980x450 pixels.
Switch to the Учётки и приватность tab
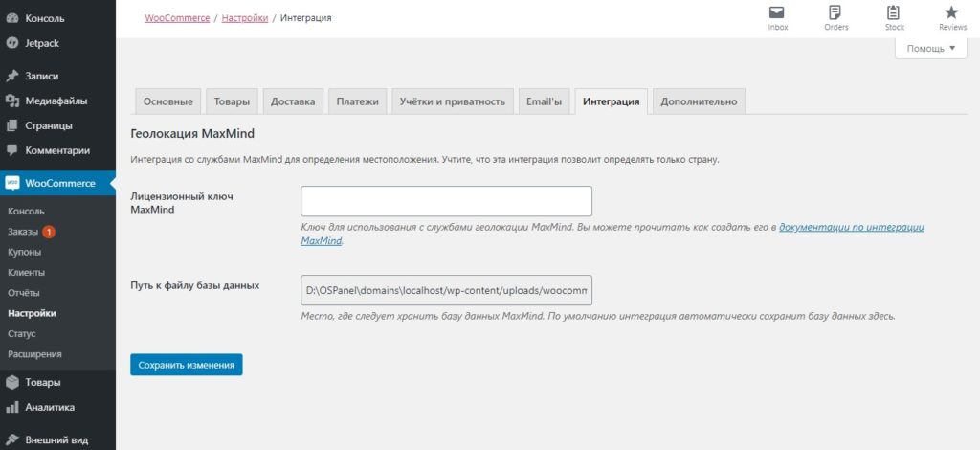(453, 101)
